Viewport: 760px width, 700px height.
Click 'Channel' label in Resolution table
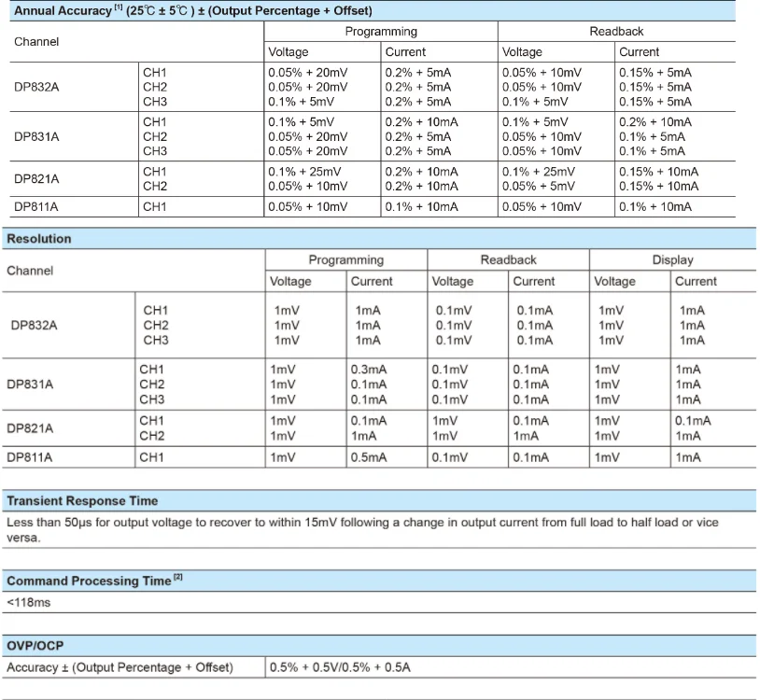point(30,271)
